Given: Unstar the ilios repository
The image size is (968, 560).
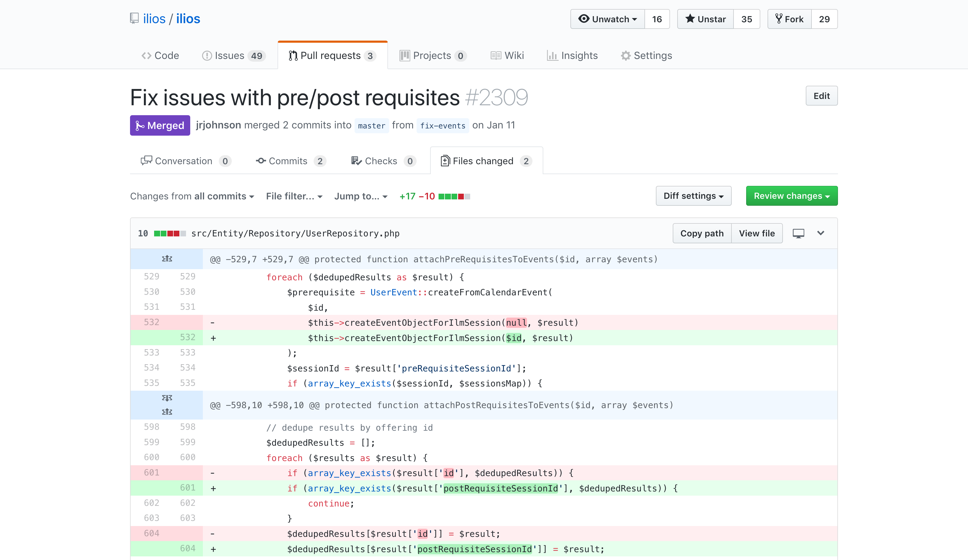Looking at the screenshot, I should point(705,19).
